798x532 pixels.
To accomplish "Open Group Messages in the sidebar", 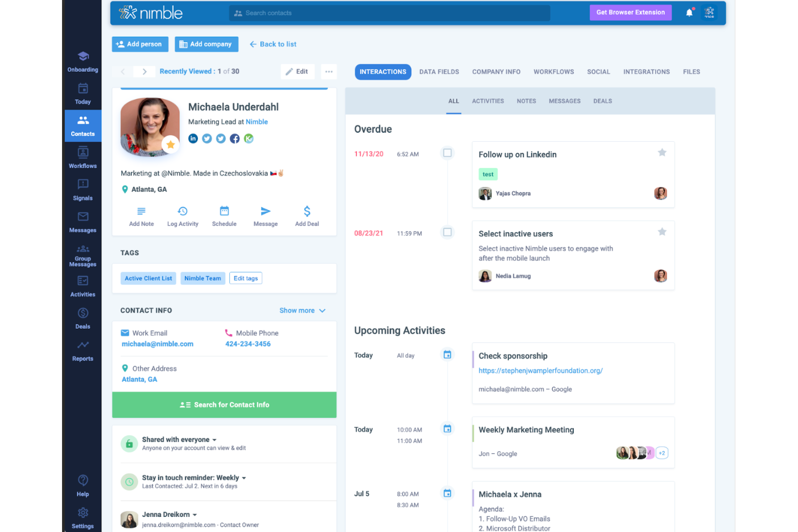I will [x=82, y=255].
